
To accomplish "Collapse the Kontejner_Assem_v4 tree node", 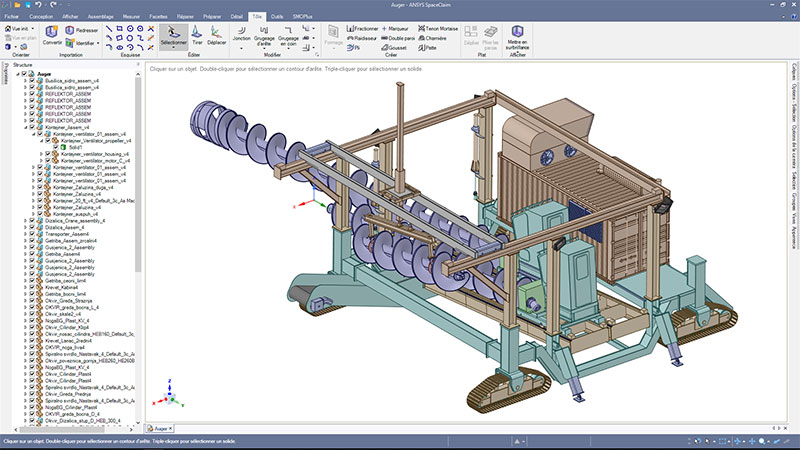I will pyautogui.click(x=25, y=128).
